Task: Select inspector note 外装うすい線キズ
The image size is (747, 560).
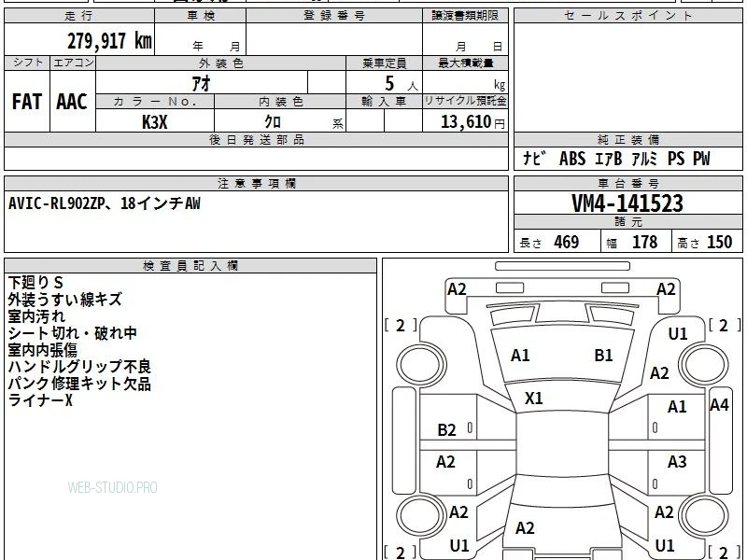Action: coord(64,299)
